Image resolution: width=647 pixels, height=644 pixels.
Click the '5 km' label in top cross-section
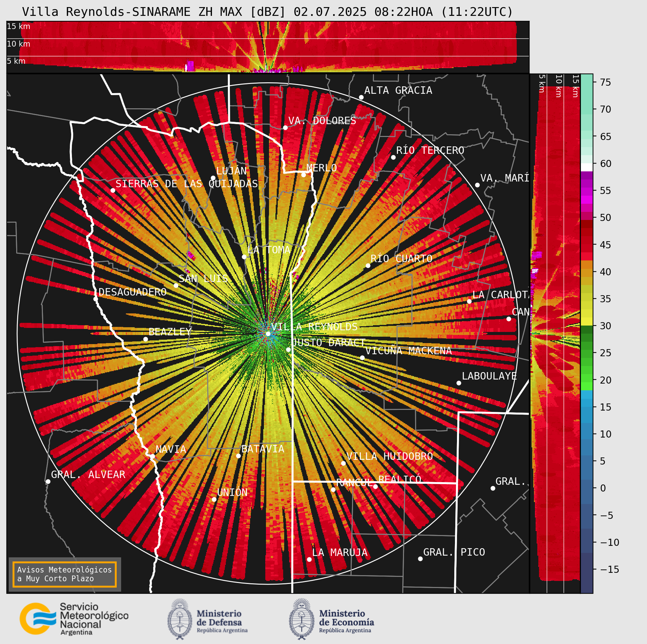16,61
